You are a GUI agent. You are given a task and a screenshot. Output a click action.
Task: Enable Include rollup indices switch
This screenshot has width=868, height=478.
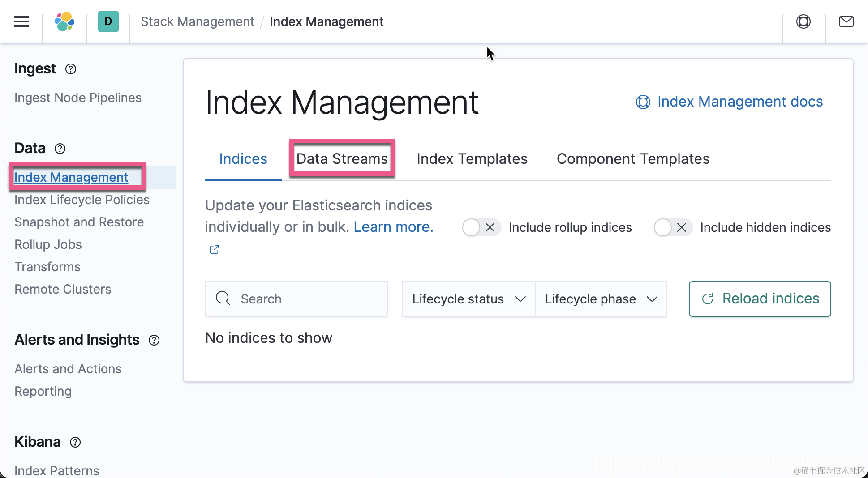click(481, 227)
